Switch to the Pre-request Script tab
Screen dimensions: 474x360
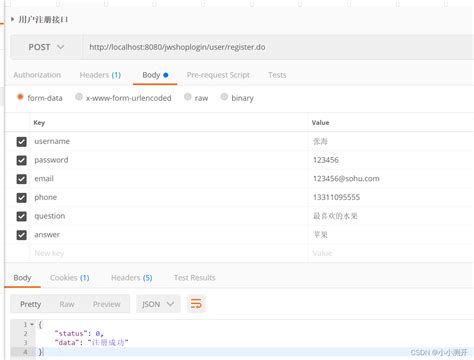click(218, 75)
